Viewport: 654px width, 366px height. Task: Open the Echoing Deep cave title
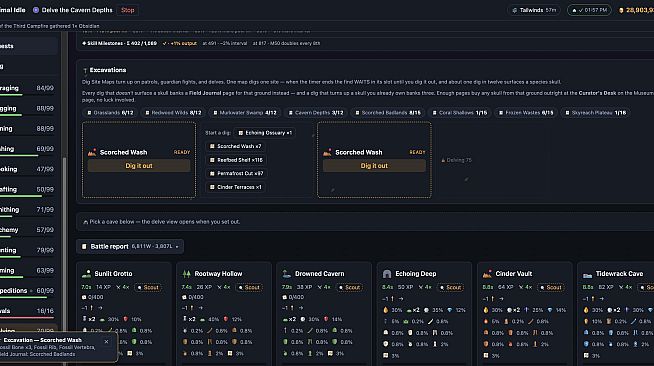pos(416,274)
